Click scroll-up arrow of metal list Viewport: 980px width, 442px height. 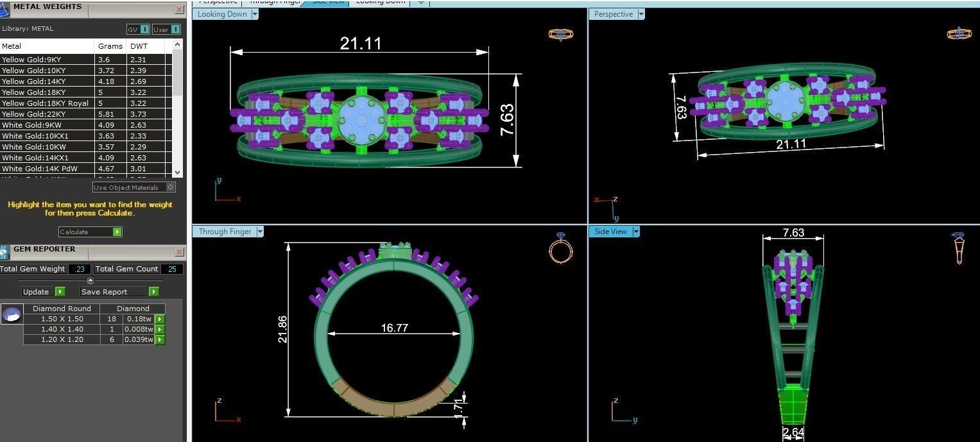coord(178,46)
